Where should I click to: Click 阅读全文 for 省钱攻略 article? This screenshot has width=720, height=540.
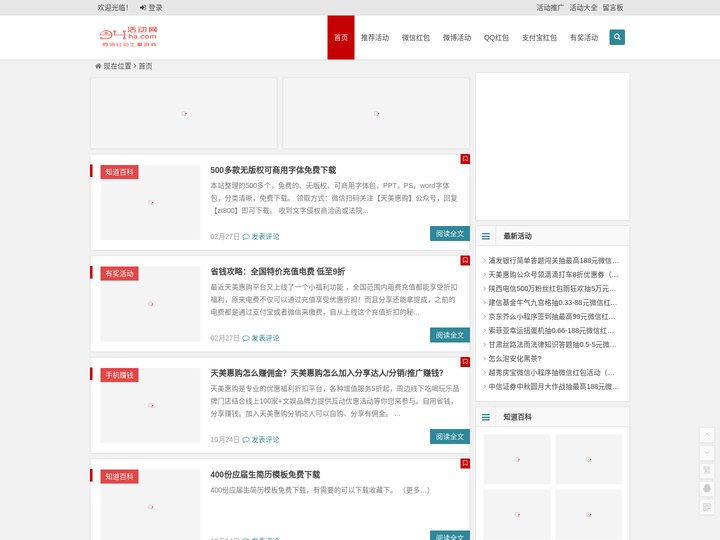pos(450,335)
